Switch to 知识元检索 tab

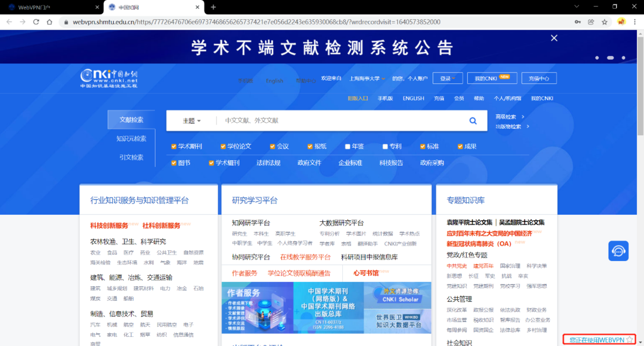point(131,139)
